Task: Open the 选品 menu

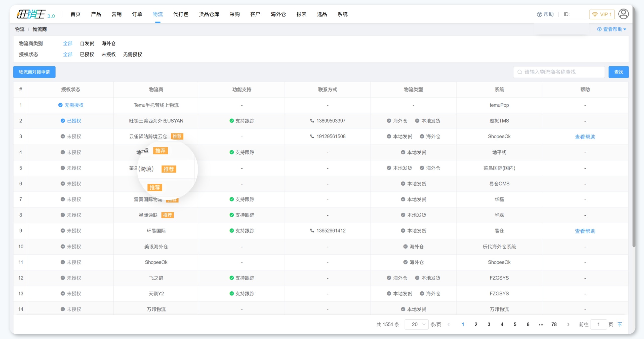Action: point(322,14)
